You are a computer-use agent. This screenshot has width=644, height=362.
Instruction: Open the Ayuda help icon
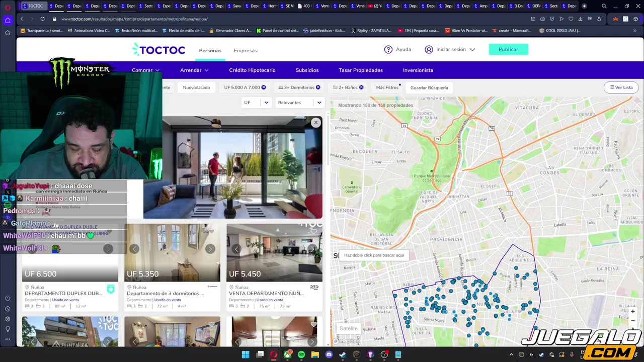tap(388, 49)
